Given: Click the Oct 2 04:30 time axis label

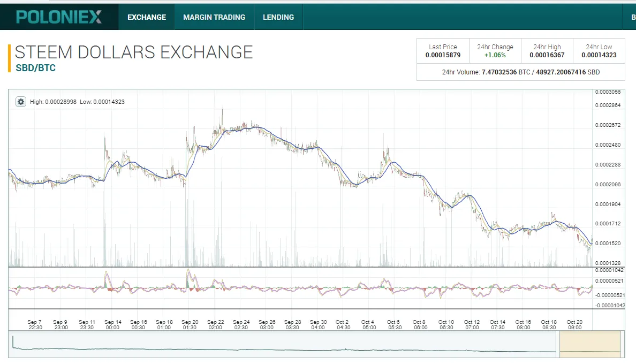Looking at the screenshot, I should pos(343,325).
